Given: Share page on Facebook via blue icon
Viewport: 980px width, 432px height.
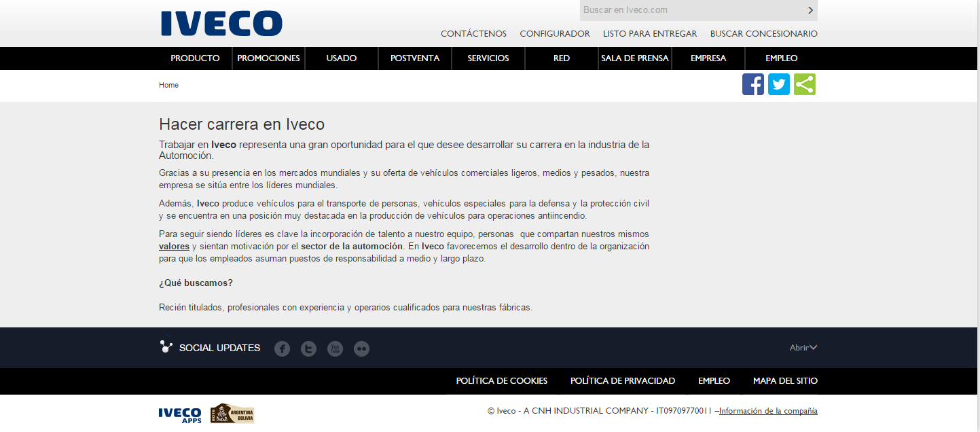Looking at the screenshot, I should pyautogui.click(x=753, y=84).
